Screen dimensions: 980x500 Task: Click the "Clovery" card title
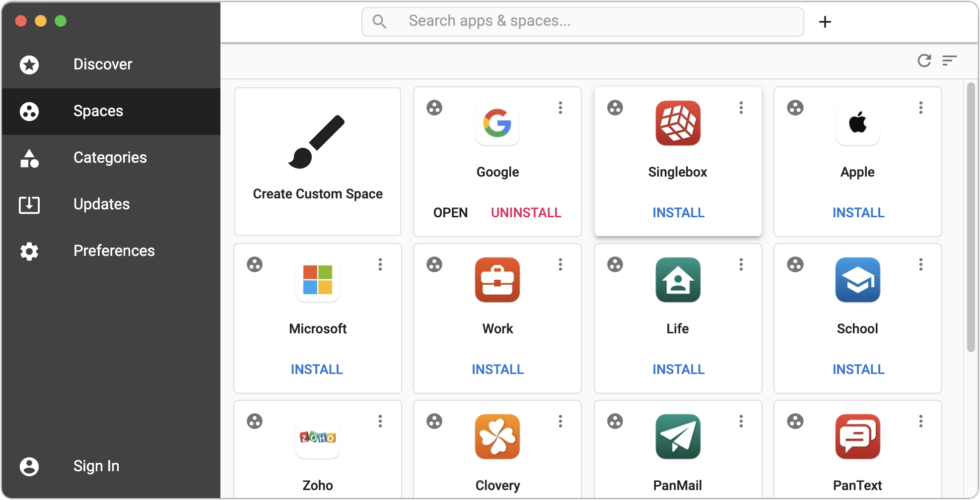tap(498, 486)
